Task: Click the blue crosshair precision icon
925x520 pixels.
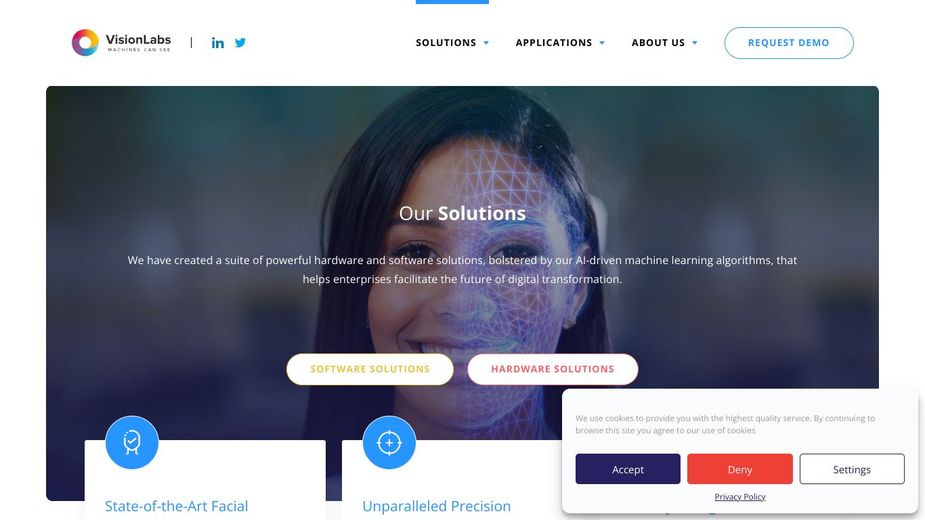Action: point(389,442)
